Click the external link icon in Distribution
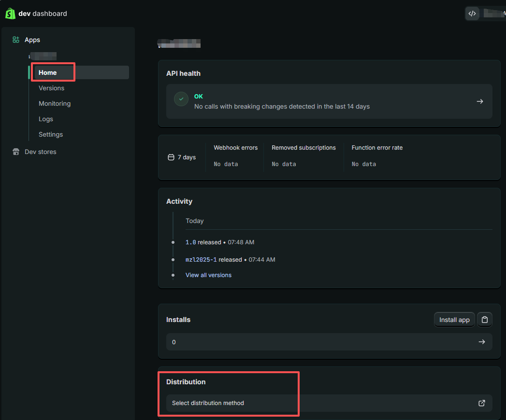The image size is (506, 420). 481,403
